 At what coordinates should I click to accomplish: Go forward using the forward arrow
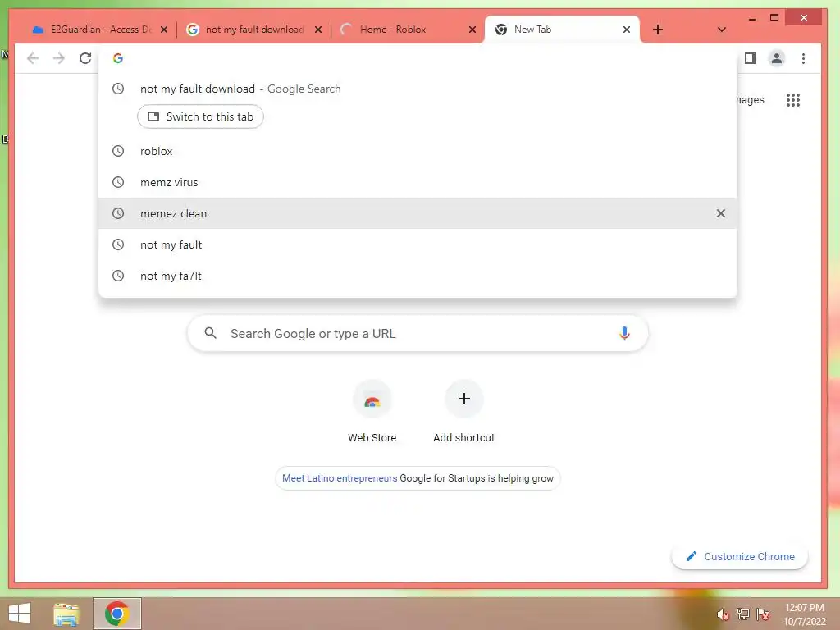click(59, 58)
